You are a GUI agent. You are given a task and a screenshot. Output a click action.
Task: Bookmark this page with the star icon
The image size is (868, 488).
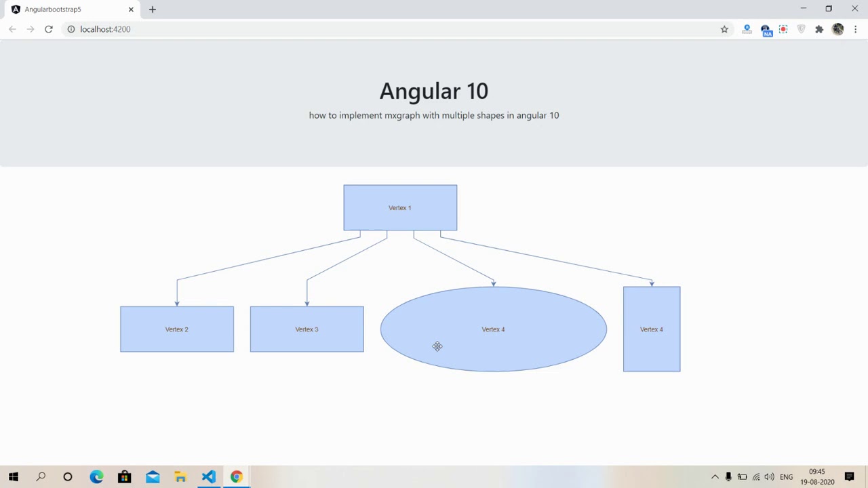coord(724,29)
